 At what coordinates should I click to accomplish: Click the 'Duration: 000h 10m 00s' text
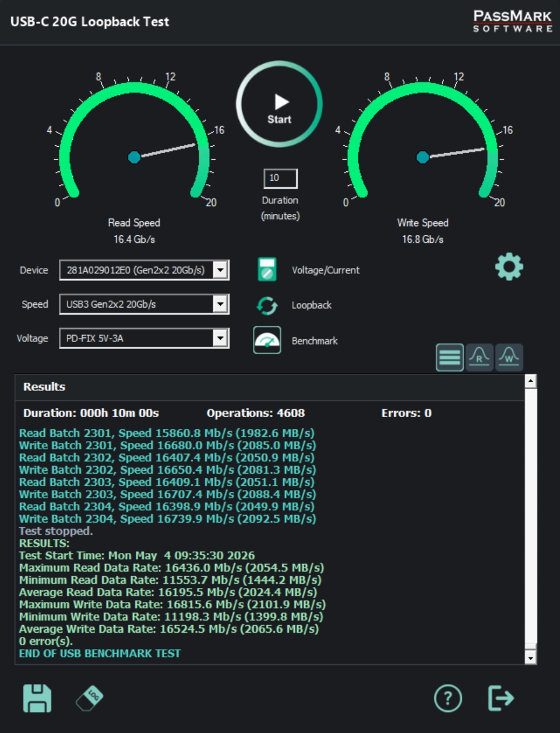coord(91,413)
